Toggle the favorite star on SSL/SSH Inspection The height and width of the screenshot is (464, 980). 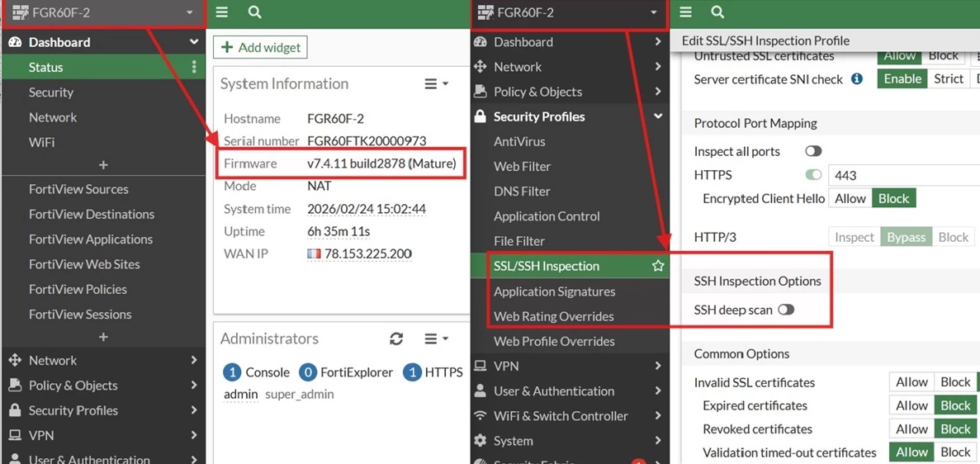657,266
